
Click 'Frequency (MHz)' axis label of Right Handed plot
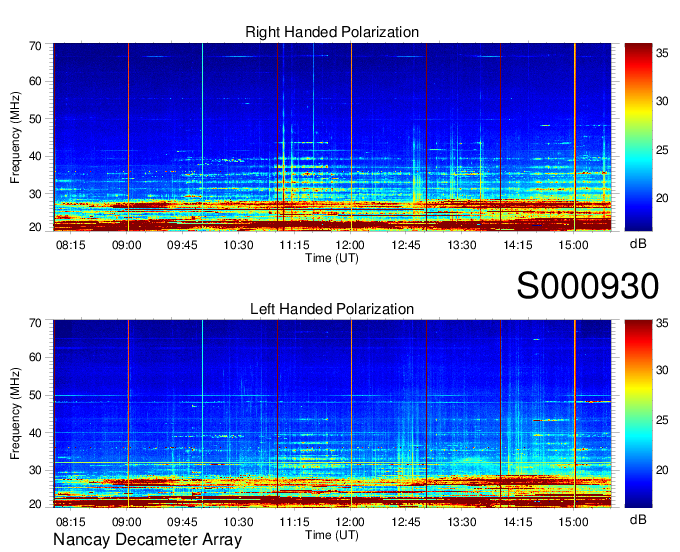tap(15, 137)
